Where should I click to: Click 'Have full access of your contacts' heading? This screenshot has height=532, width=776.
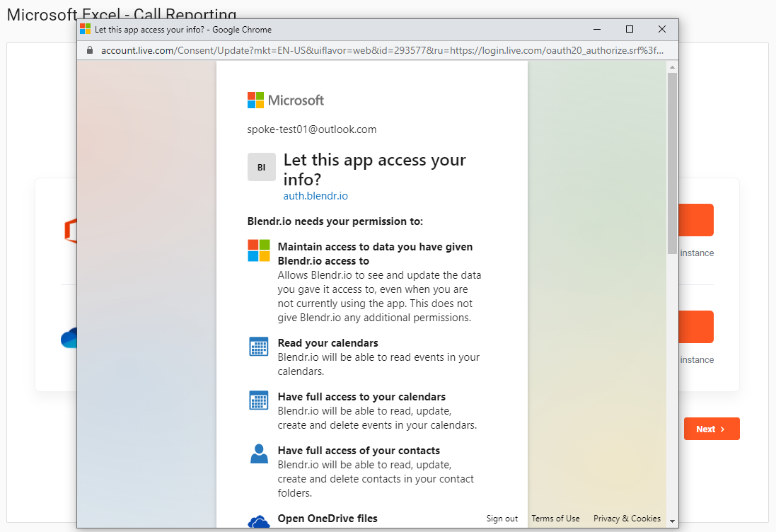359,451
